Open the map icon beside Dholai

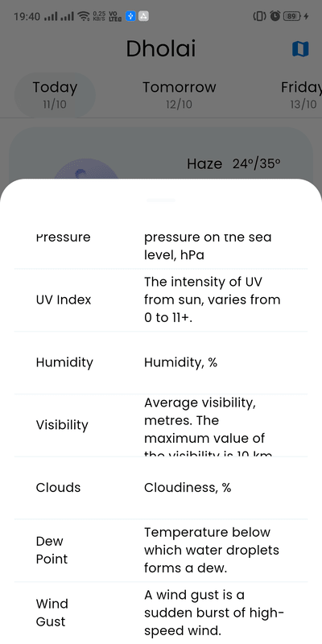point(300,49)
